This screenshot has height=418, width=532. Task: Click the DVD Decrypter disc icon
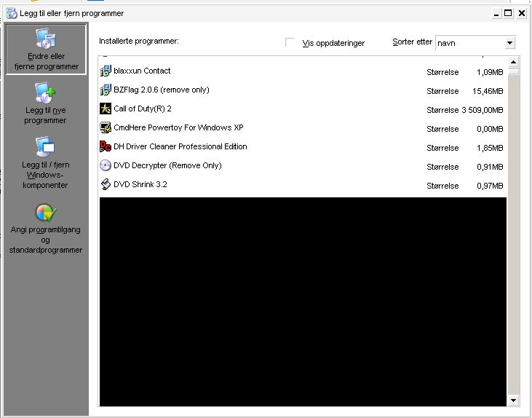tap(106, 165)
